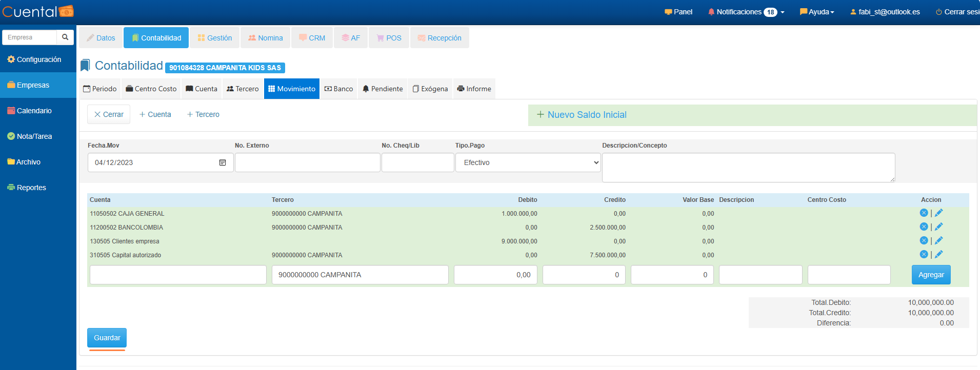The height and width of the screenshot is (370, 980).
Task: Open the calendar picker in Fecha.Mov
Action: click(223, 162)
